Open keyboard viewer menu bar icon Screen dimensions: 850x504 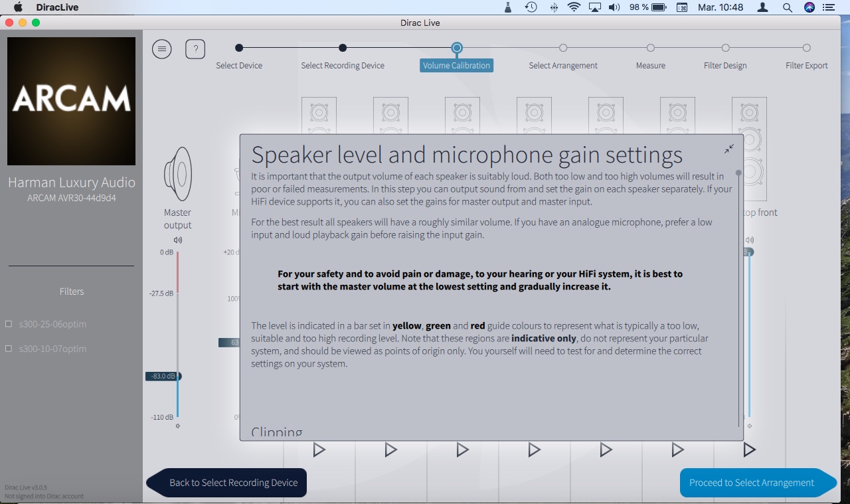[682, 7]
